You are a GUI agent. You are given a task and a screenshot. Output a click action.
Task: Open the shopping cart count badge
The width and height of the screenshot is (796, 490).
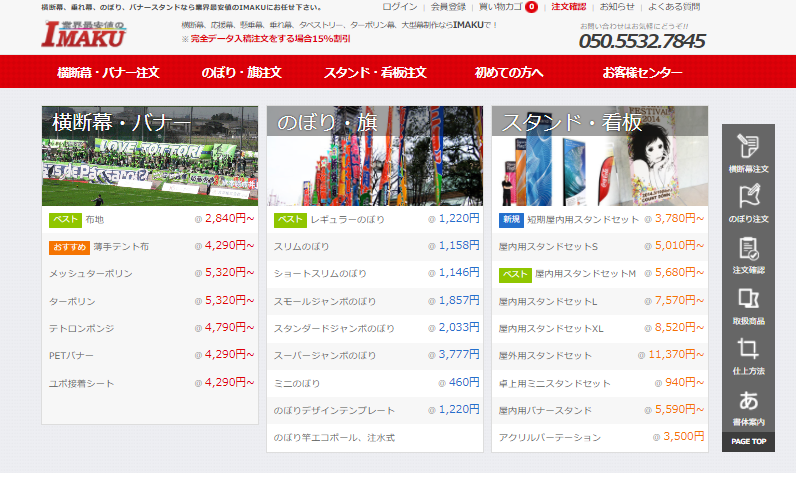(531, 7)
